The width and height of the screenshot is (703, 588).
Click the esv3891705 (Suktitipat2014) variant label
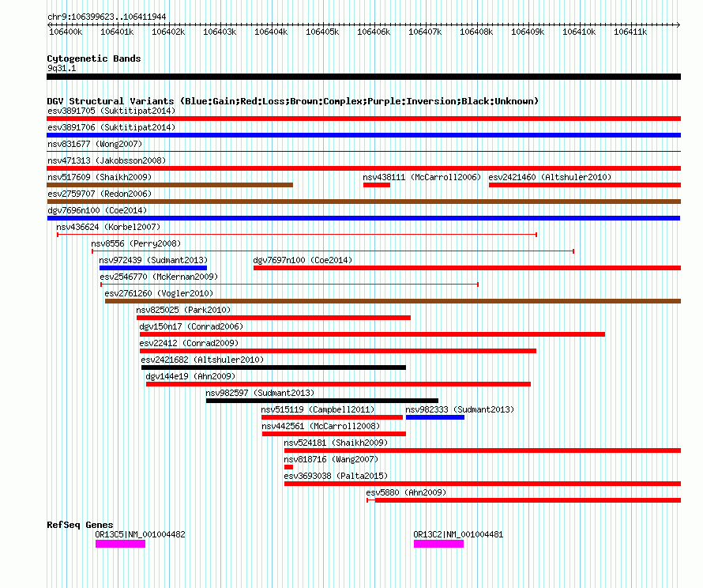(111, 111)
